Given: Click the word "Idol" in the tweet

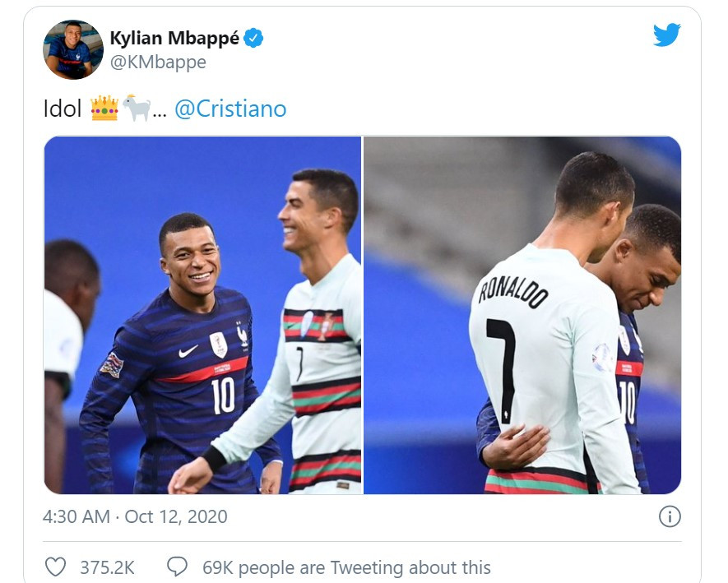Looking at the screenshot, I should tap(63, 109).
